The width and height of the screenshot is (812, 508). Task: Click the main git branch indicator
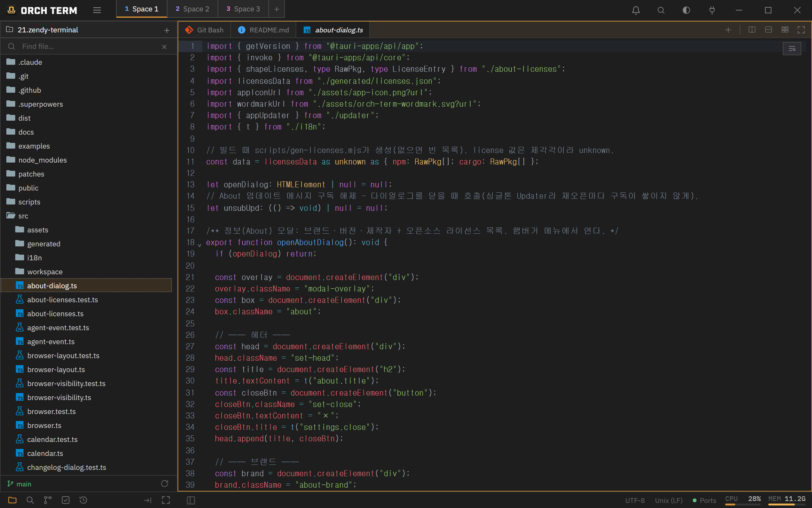click(x=19, y=484)
